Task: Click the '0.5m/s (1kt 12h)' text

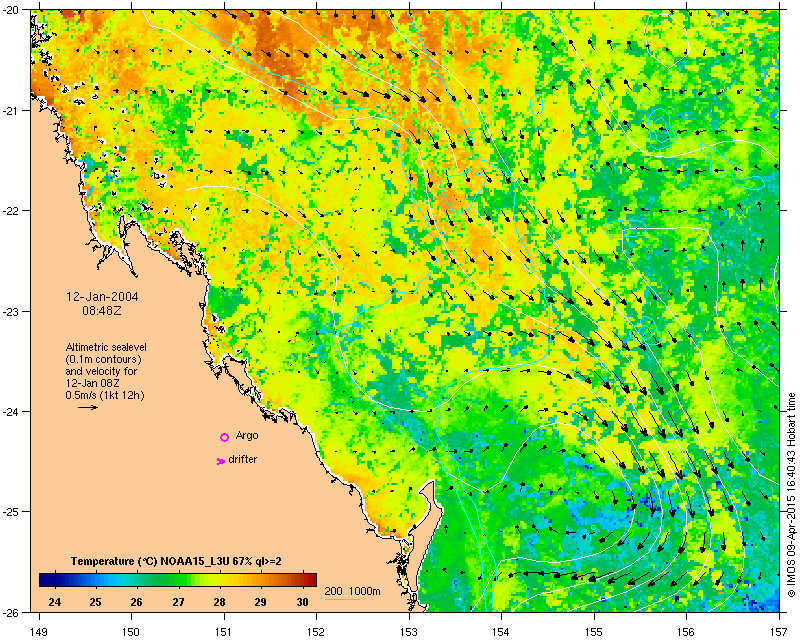Action: [x=105, y=395]
